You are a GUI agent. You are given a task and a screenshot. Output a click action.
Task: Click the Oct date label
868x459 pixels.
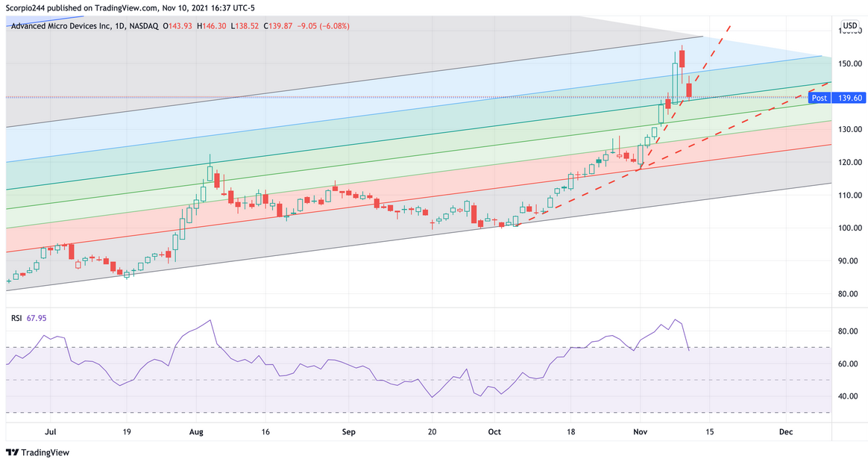click(494, 432)
